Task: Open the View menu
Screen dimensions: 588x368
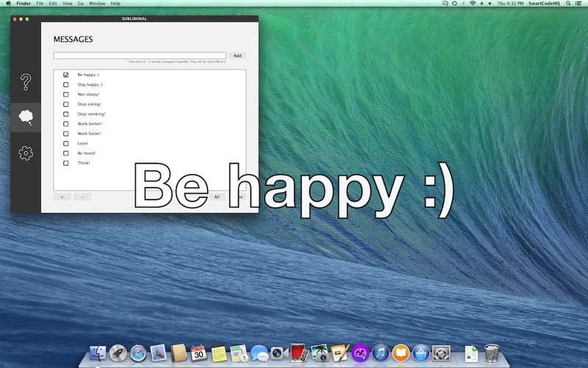Action: pyautogui.click(x=67, y=4)
